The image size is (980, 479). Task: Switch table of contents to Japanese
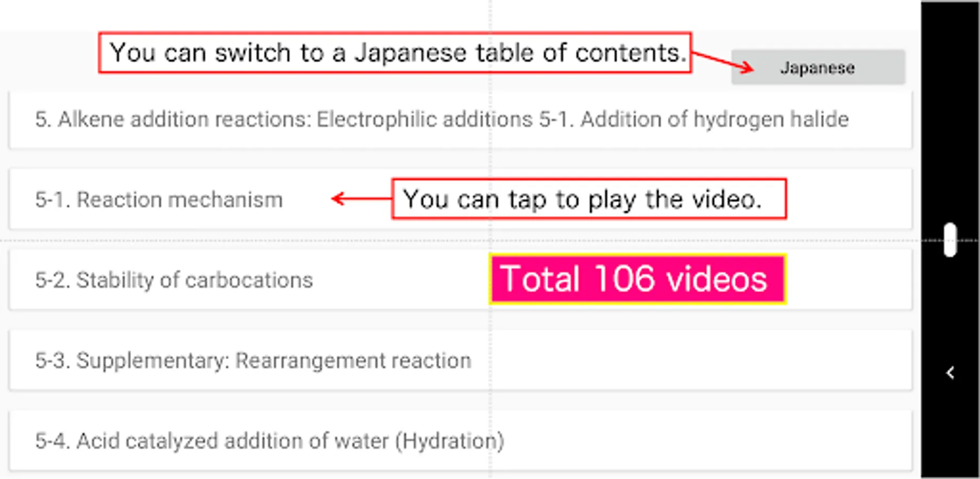point(817,68)
